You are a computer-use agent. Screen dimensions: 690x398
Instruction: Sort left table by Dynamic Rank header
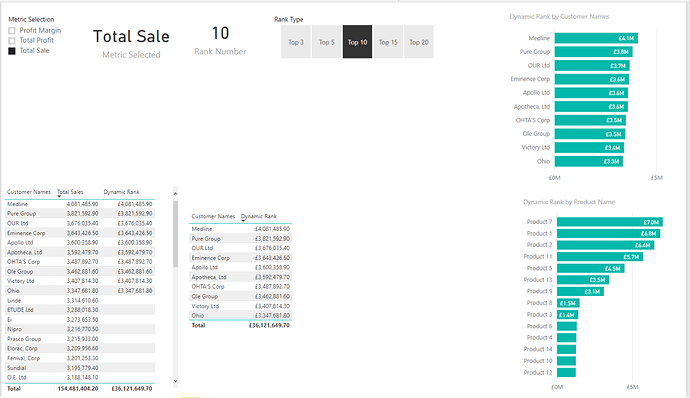pyautogui.click(x=121, y=192)
